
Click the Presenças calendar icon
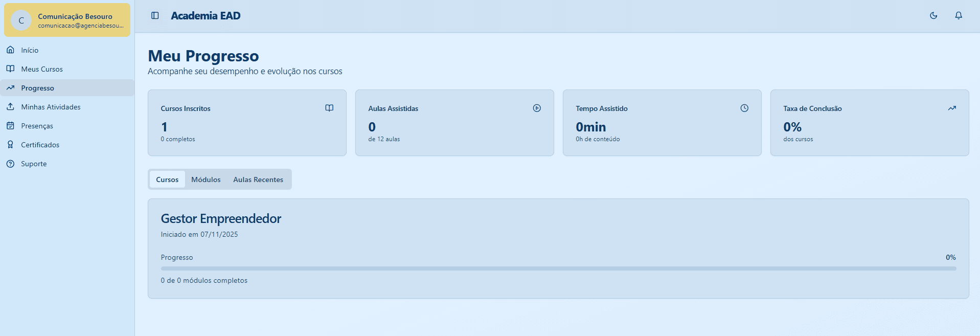[10, 126]
